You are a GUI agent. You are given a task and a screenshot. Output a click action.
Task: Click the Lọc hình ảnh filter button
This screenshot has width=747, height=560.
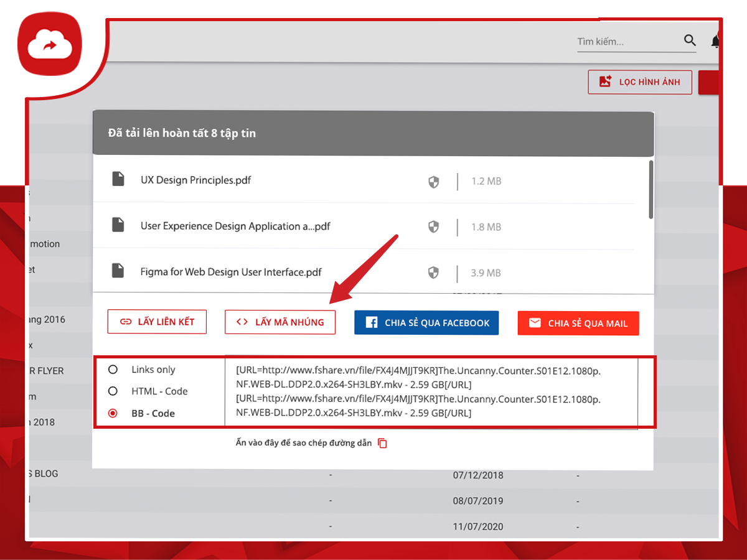tap(639, 82)
